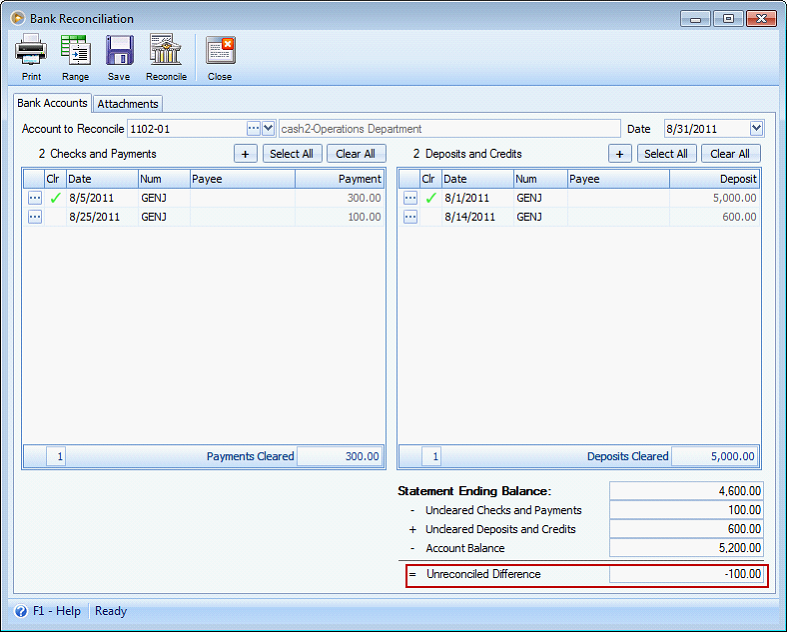Click the Print toolbar icon
Viewport: 788px width, 633px height.
[x=31, y=51]
